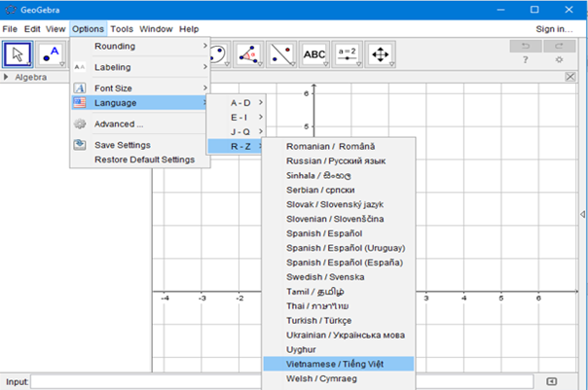This screenshot has width=588, height=390.
Task: Select the Point tool
Action: [x=52, y=54]
